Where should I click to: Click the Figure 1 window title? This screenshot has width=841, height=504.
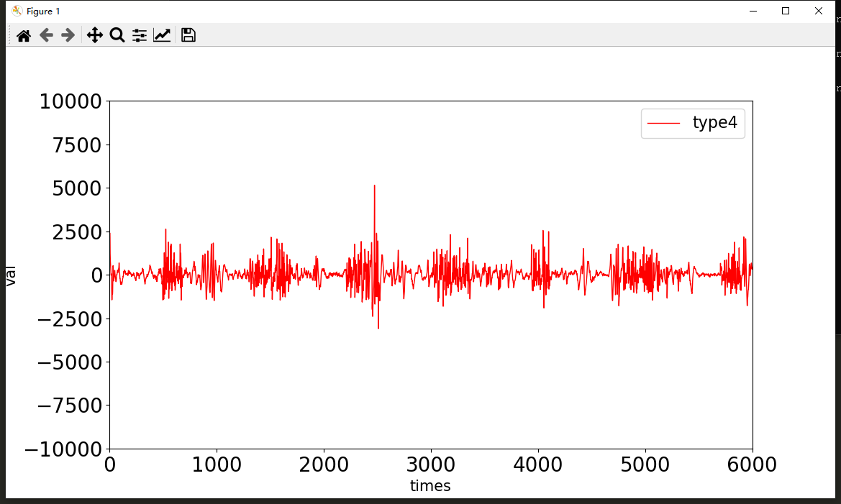43,11
